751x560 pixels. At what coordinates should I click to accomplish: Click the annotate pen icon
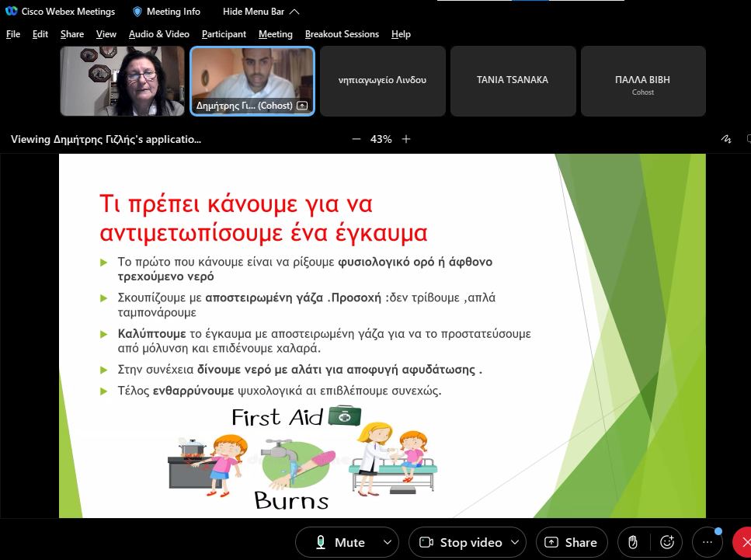point(726,139)
